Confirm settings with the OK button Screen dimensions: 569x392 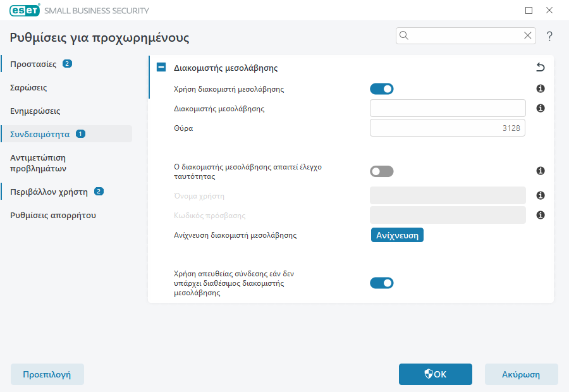click(x=435, y=374)
